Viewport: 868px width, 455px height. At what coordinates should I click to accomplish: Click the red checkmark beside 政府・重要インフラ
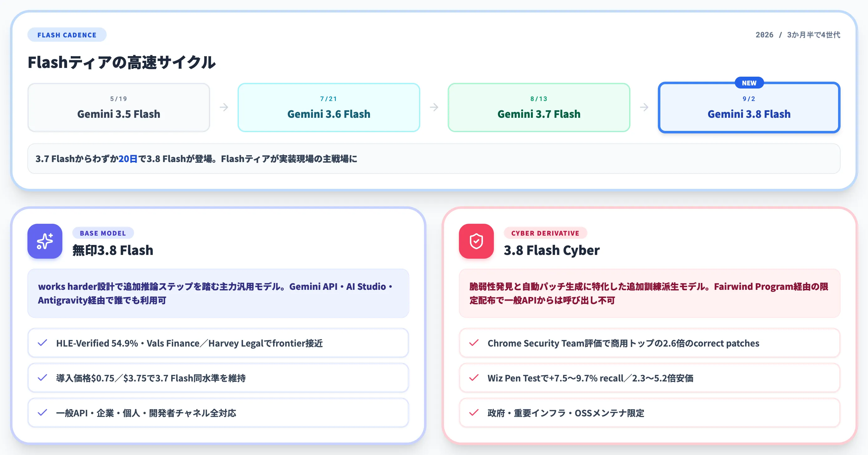pyautogui.click(x=474, y=413)
